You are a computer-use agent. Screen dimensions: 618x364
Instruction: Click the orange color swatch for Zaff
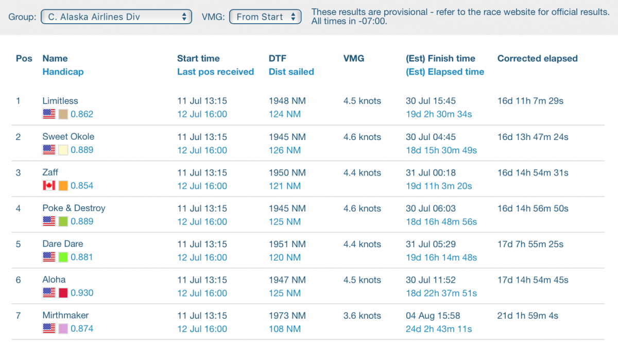tap(63, 186)
